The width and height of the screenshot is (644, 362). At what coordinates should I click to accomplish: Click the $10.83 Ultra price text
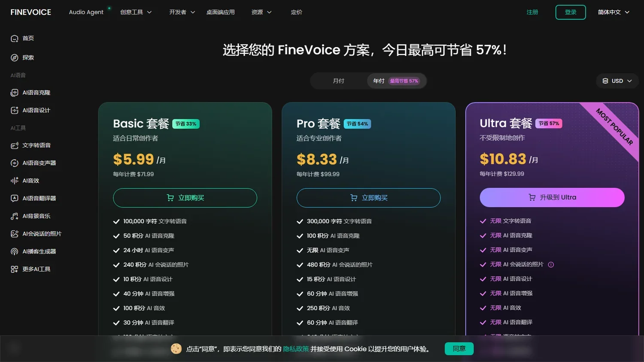pyautogui.click(x=503, y=159)
